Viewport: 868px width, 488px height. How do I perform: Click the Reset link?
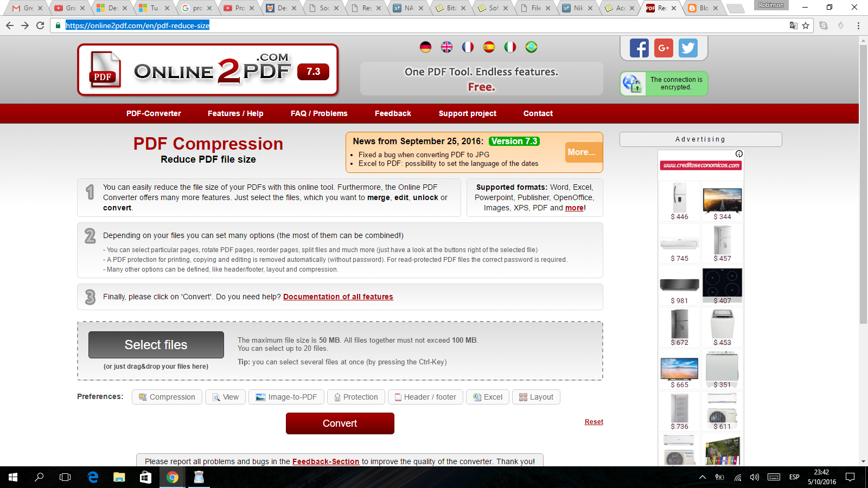tap(594, 422)
